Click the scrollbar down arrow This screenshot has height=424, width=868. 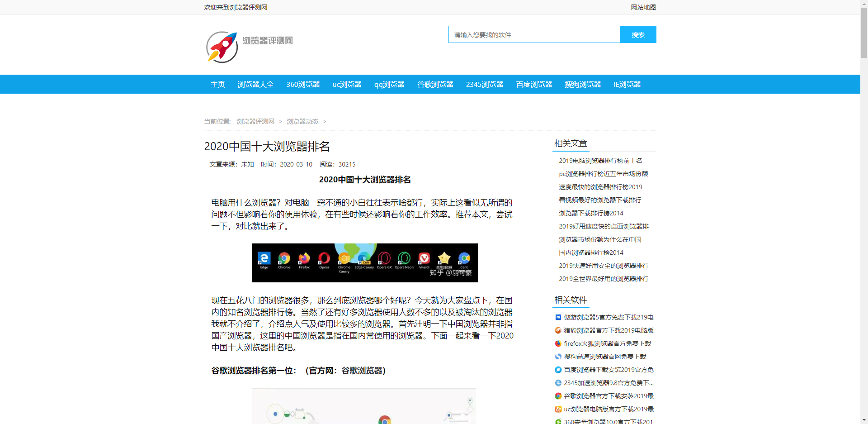864,420
